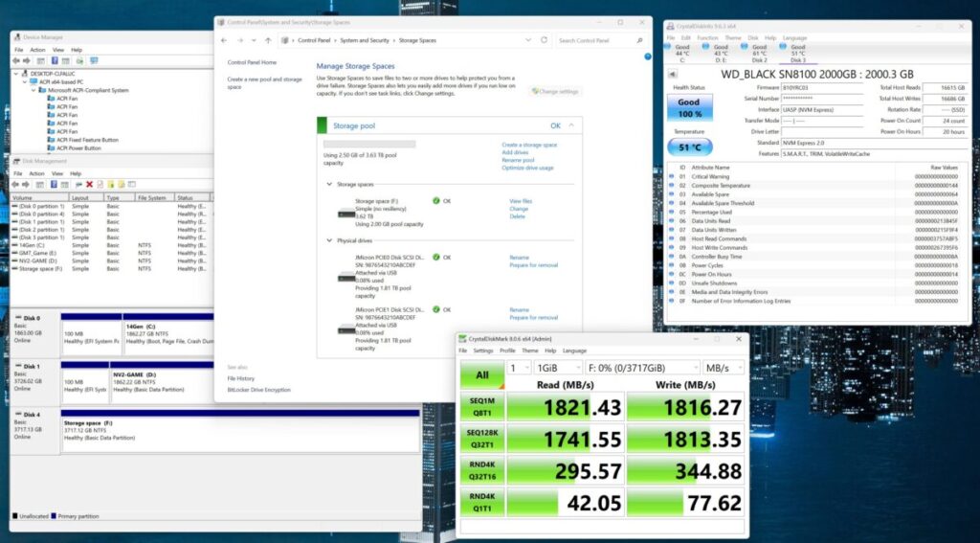Screen dimensions: 980x543
Task: Click Back arrow in Device Manager toolbar
Action: tap(16, 60)
